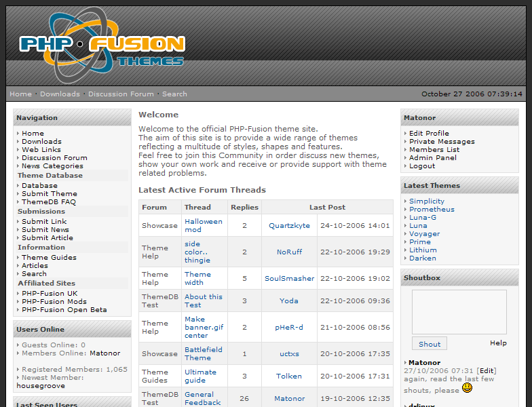Viewport: 532px width, 407px height.
Task: Click the 24-10-2006 14:01 date cell
Action: point(356,225)
